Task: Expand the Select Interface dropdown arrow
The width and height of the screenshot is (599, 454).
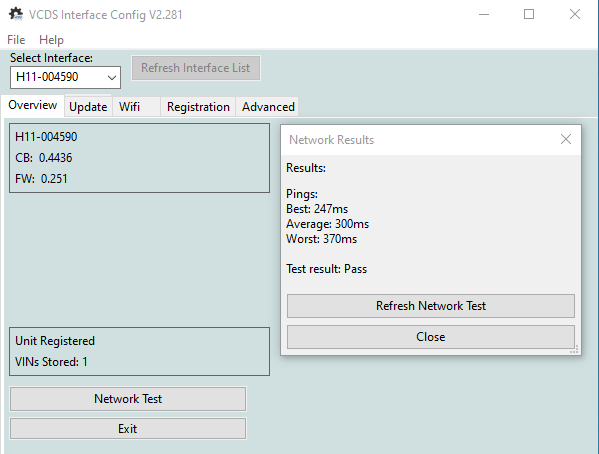Action: (112, 78)
